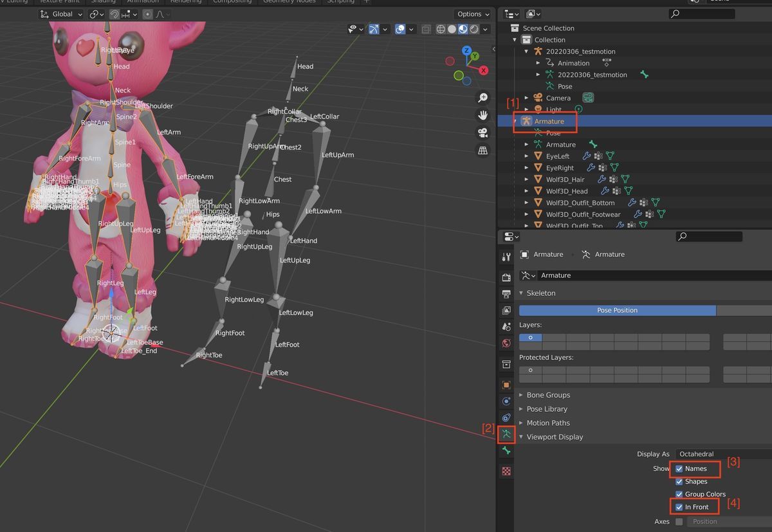Switch to the Scripting workspace tab
This screenshot has width=772, height=532.
pyautogui.click(x=341, y=2)
